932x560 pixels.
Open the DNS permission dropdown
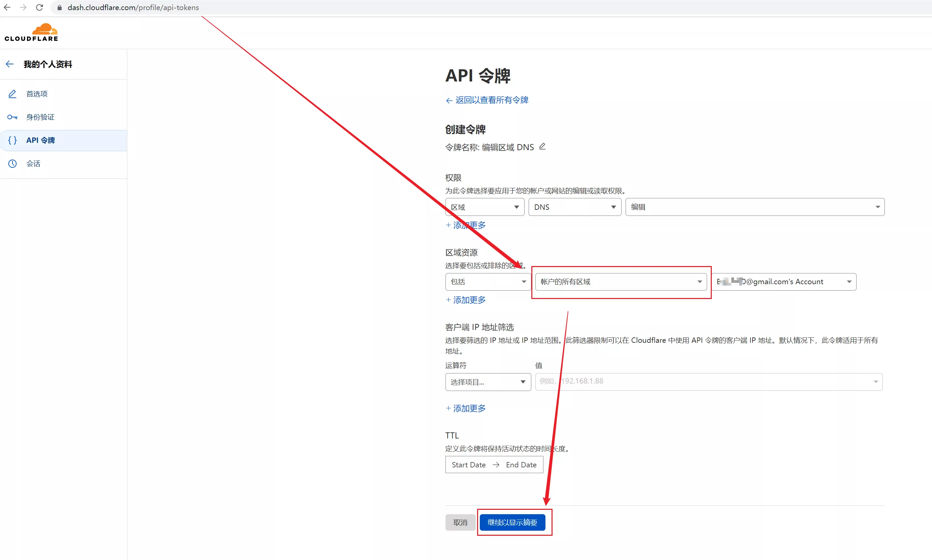tap(574, 207)
